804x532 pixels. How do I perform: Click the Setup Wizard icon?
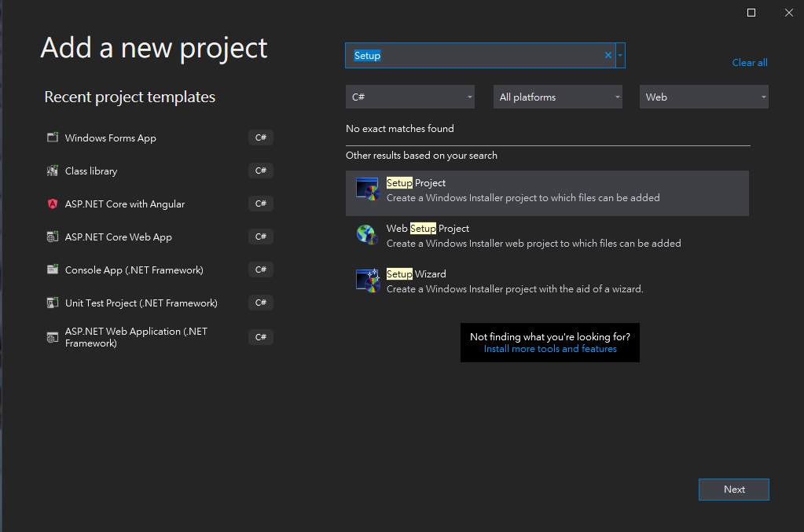pyautogui.click(x=368, y=281)
